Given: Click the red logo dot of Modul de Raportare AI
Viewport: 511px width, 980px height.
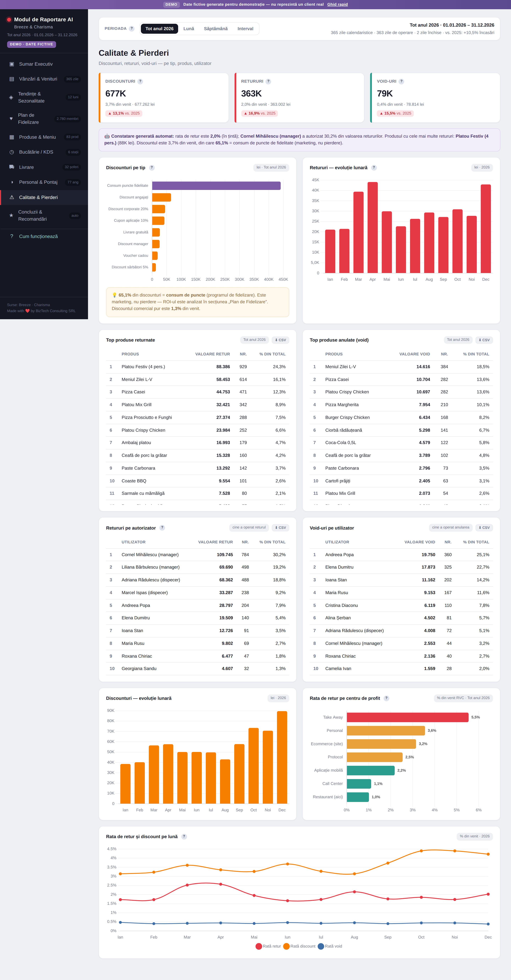Looking at the screenshot, I should coord(9,20).
